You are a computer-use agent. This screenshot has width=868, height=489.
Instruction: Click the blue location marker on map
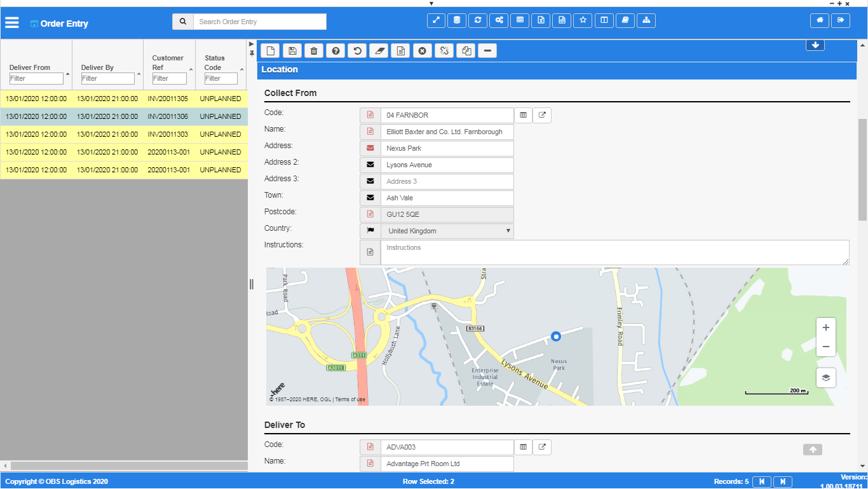556,336
